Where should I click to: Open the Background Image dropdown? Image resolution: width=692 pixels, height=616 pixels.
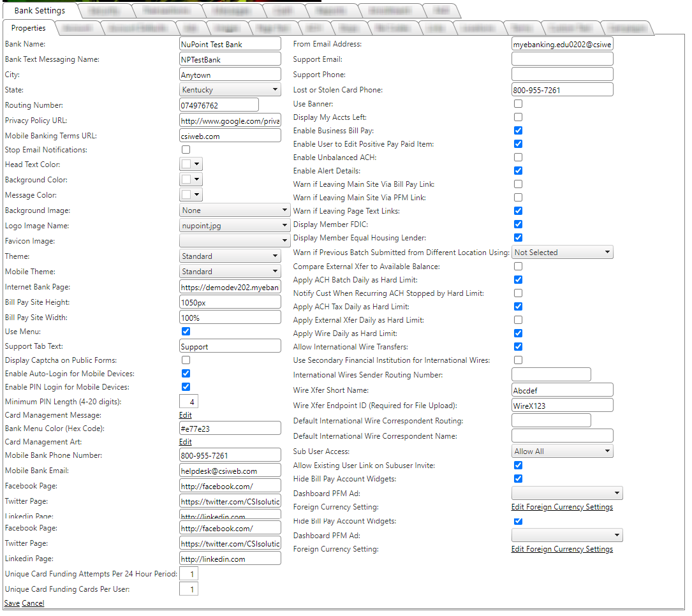tap(234, 210)
